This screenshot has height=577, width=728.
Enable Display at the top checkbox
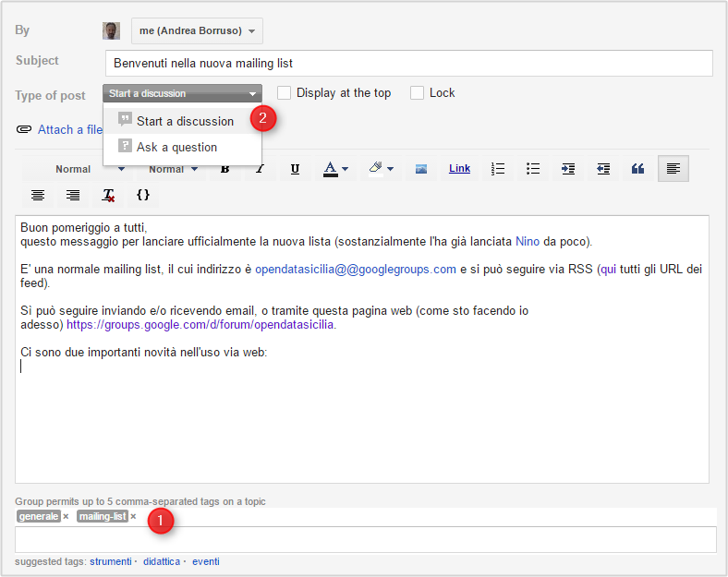pos(285,93)
